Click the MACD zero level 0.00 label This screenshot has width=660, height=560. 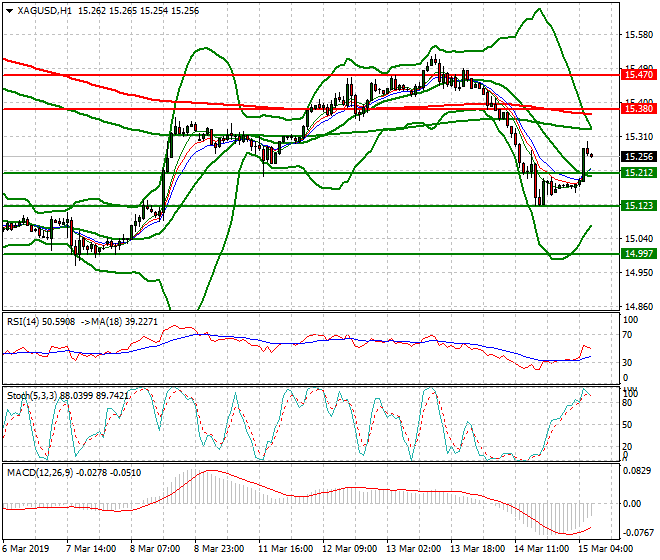631,504
